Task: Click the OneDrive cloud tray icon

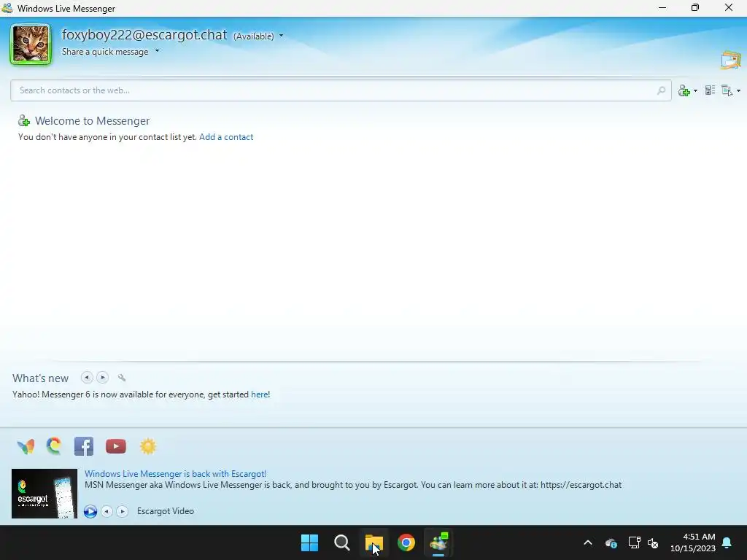Action: [611, 542]
